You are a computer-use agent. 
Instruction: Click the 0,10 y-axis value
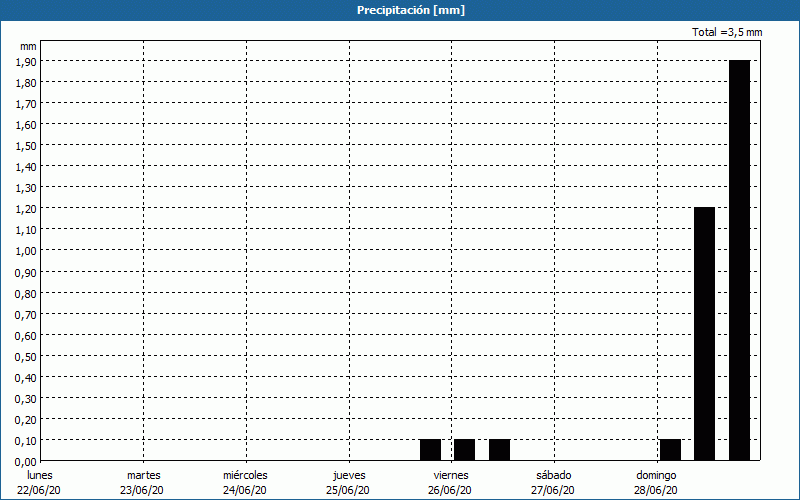pos(26,441)
